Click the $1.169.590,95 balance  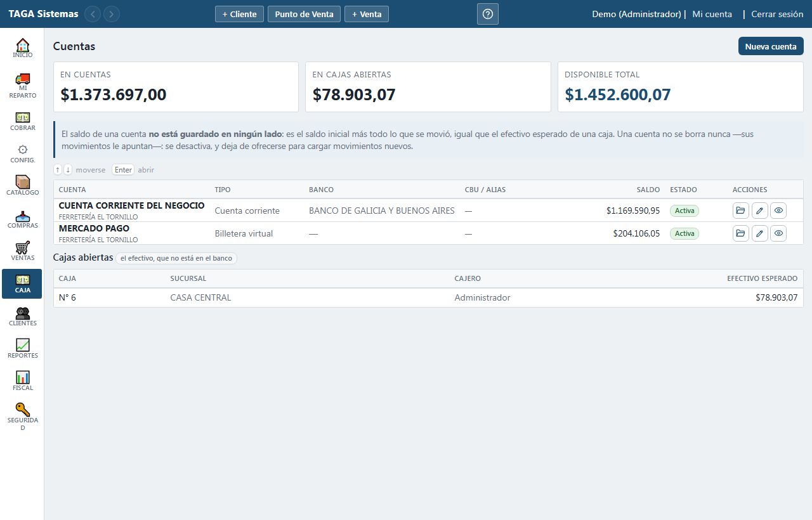633,211
